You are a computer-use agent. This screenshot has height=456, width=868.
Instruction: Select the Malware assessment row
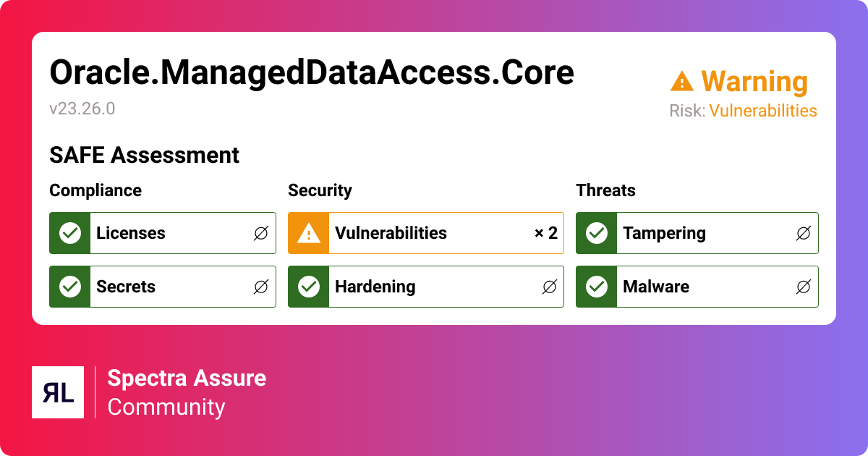697,287
